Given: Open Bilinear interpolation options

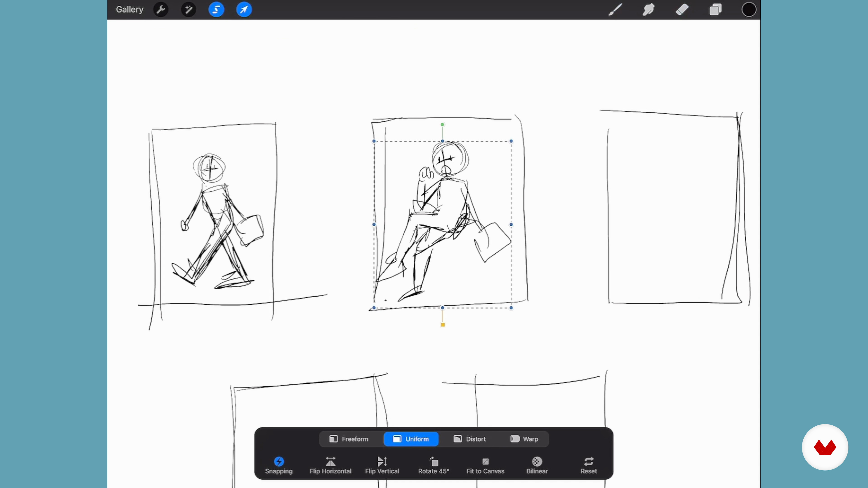Looking at the screenshot, I should pyautogui.click(x=537, y=465).
